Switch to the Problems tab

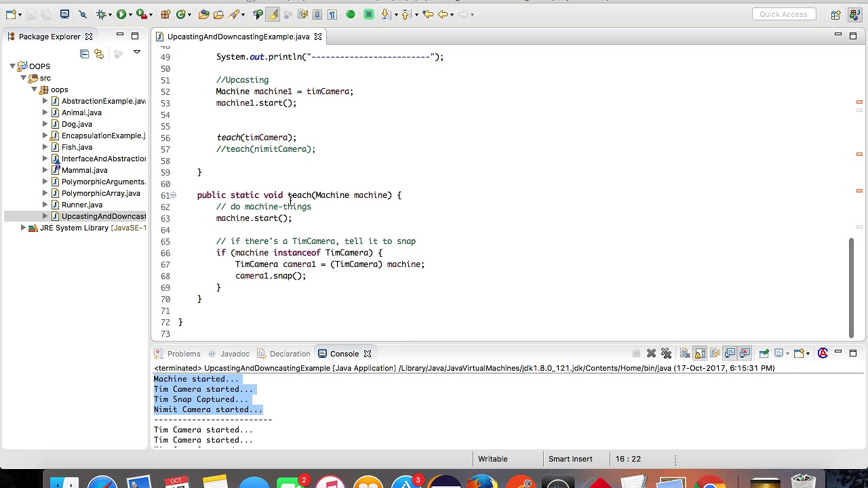pyautogui.click(x=178, y=354)
